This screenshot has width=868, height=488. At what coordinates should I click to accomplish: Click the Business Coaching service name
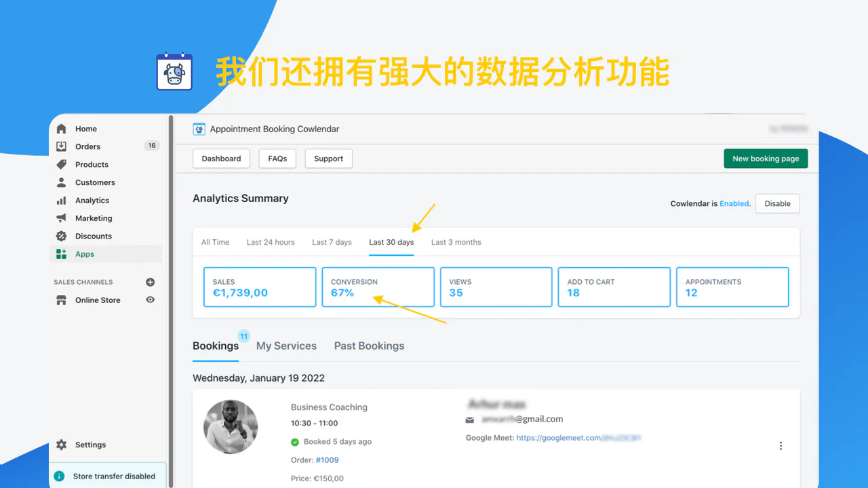click(x=329, y=407)
